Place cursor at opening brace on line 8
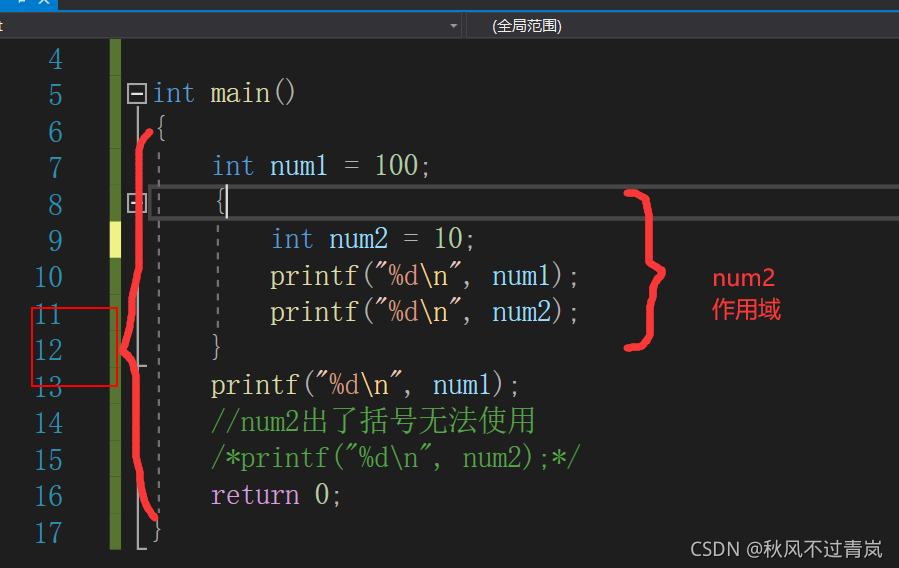Screen dimensions: 899x568 pos(220,202)
